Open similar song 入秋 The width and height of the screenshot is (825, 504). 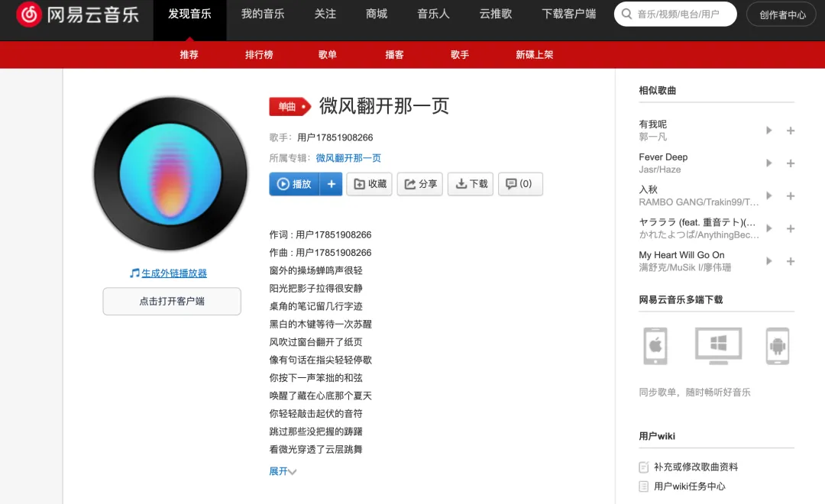[649, 189]
